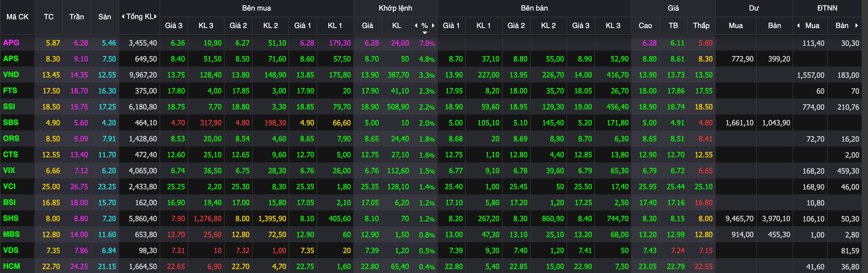The image size is (868, 273).
Task: Open the SBS stock symbol
Action: pyautogui.click(x=11, y=123)
